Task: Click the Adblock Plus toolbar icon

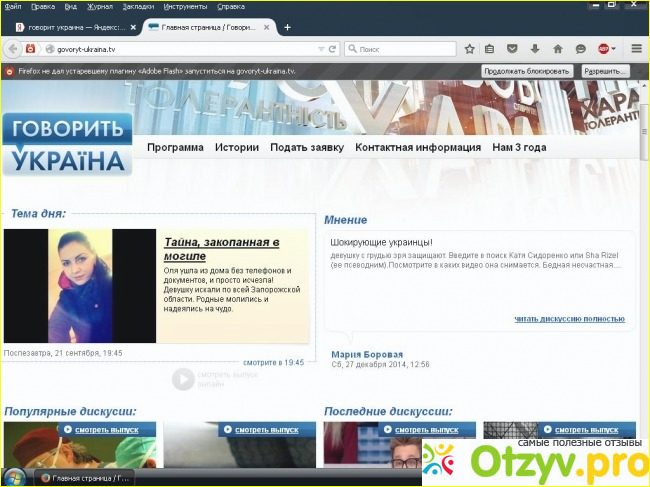Action: point(604,48)
